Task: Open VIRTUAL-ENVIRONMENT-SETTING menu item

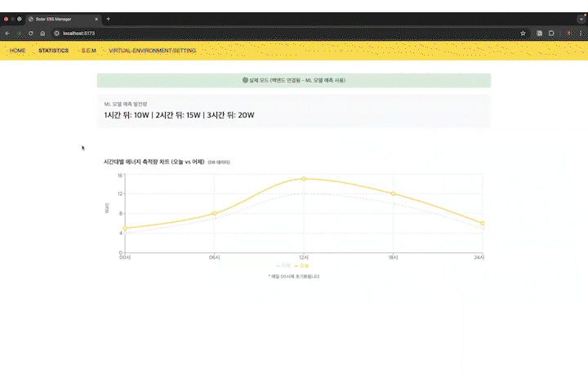Action: (x=152, y=51)
